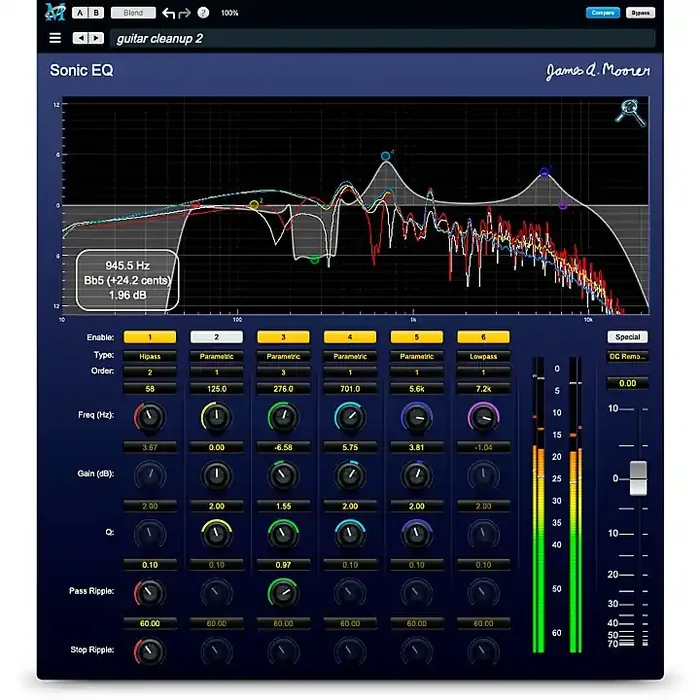This screenshot has width=700, height=700.
Task: Select preset slot A
Action: tap(80, 13)
